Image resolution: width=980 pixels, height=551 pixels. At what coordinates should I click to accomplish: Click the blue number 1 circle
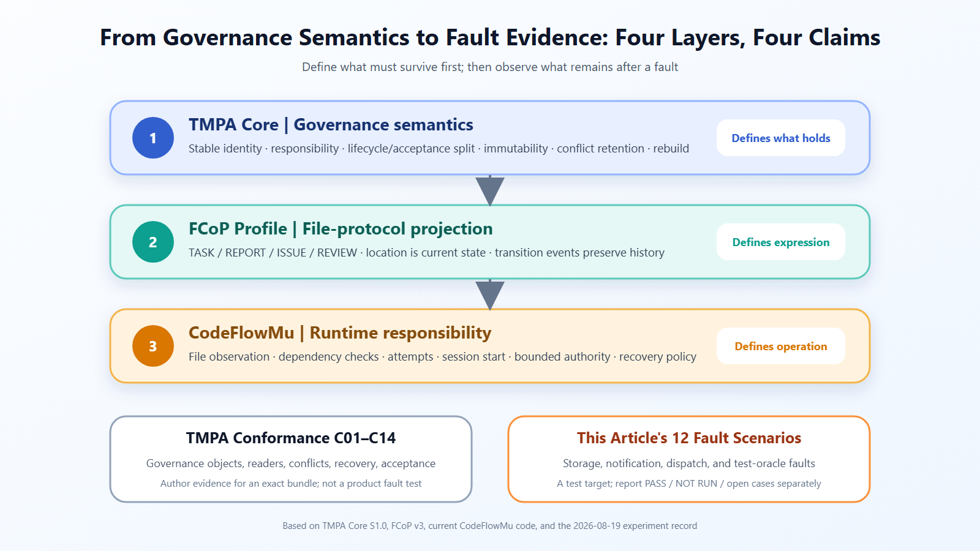[153, 138]
